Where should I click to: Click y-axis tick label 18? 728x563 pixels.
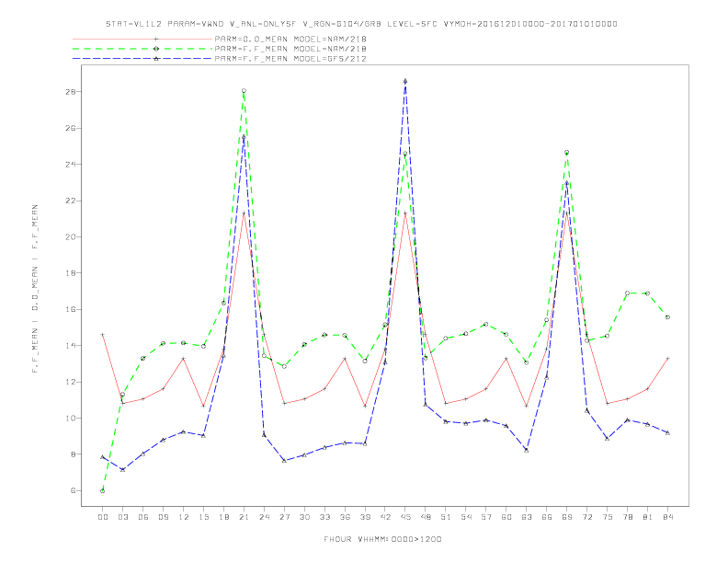pyautogui.click(x=71, y=273)
